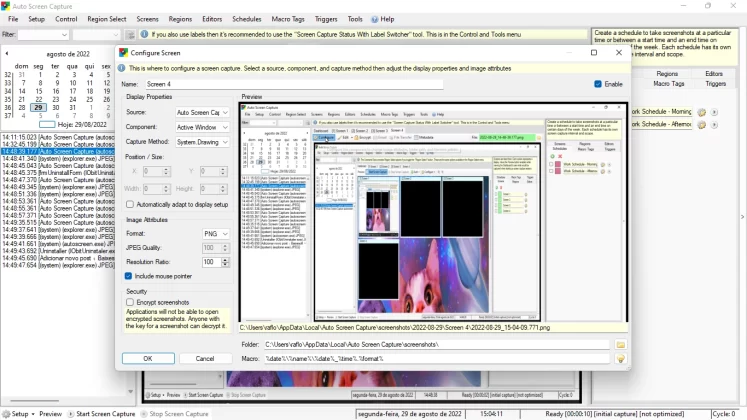Click Hoje: 29/08/2022 today link
This screenshot has width=747, height=420.
[x=73, y=124]
